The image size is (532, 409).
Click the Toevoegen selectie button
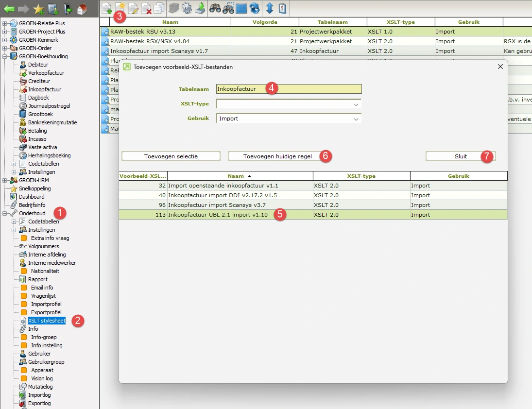coord(171,156)
